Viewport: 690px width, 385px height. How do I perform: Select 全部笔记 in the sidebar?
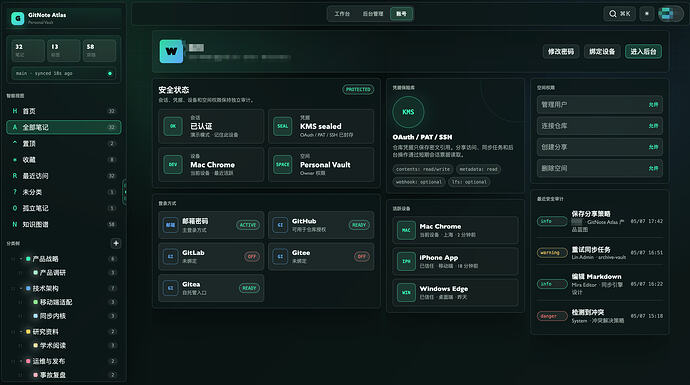pyautogui.click(x=64, y=127)
